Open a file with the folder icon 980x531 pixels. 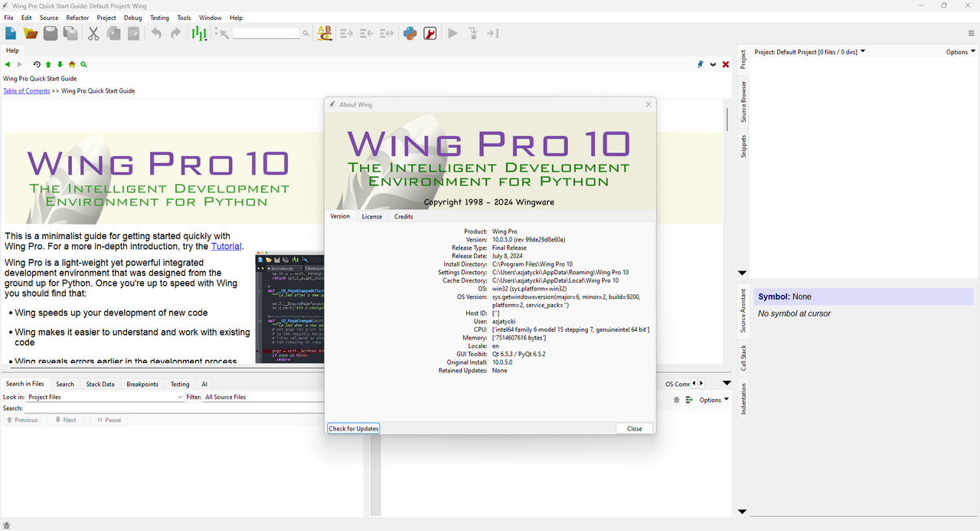tap(31, 33)
